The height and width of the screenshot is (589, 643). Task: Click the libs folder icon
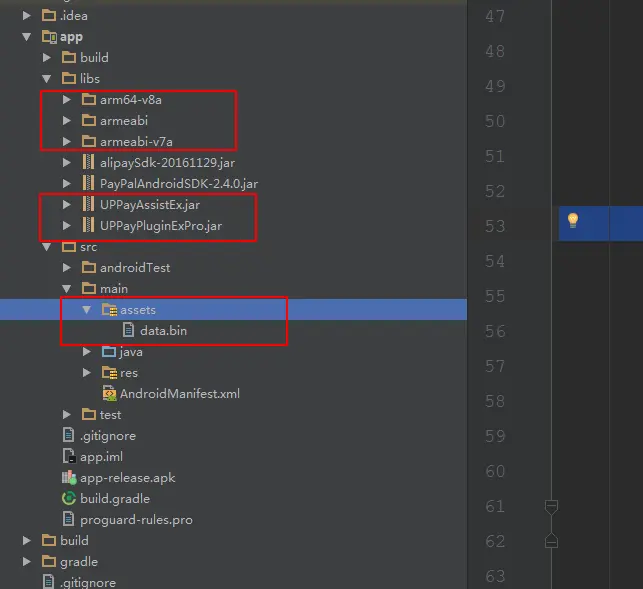[69, 78]
